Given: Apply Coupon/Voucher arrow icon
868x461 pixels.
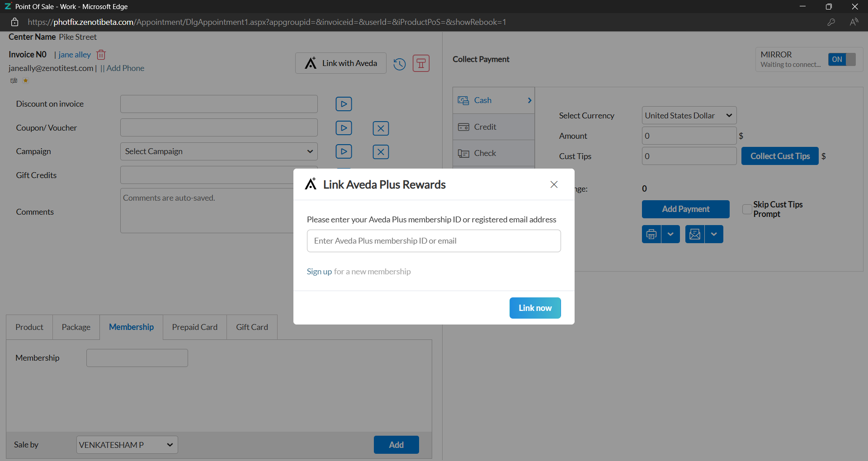Looking at the screenshot, I should tap(344, 128).
